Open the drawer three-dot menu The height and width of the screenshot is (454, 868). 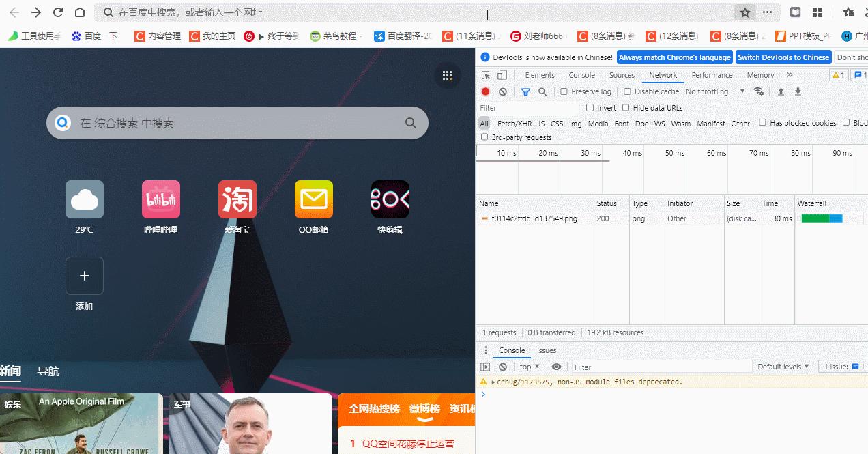(x=486, y=350)
